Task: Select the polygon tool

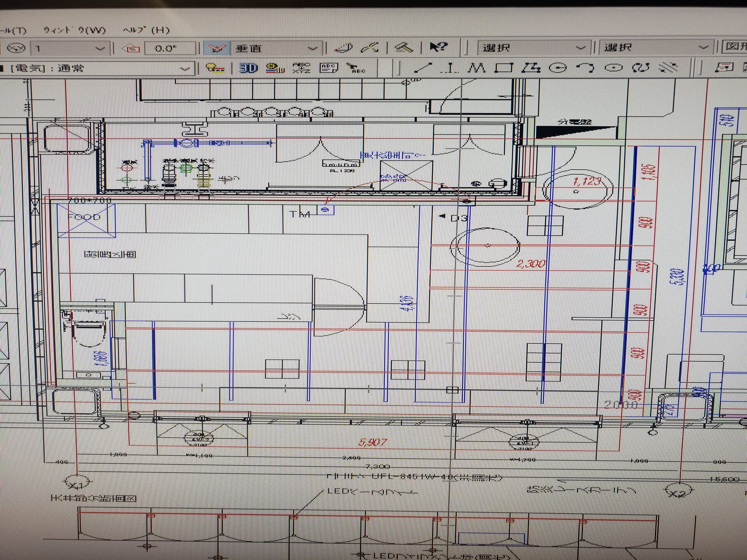Action: (531, 68)
